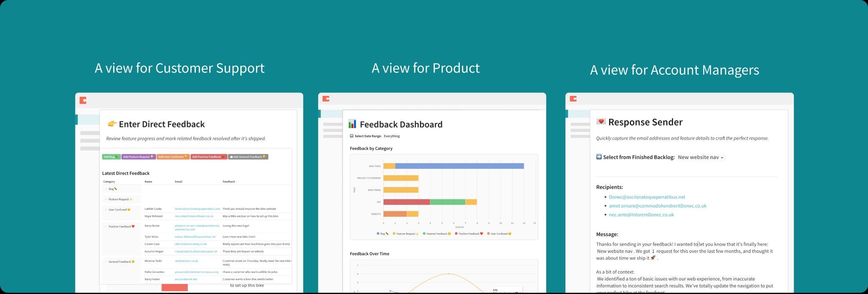Click the PROJECT FUTUREBIKE yellow bar
This screenshot has width=868, height=294.
(x=401, y=178)
